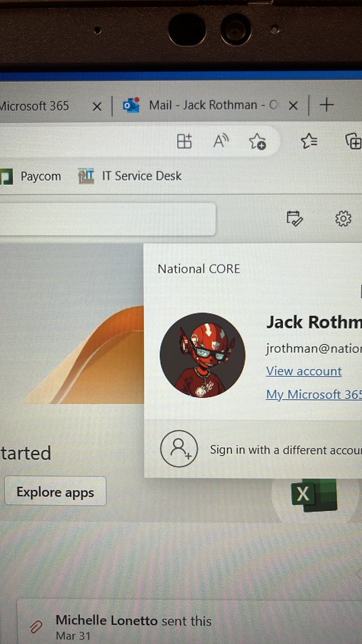Close the Microsoft 365 tab
The image size is (362, 644).
coord(97,106)
